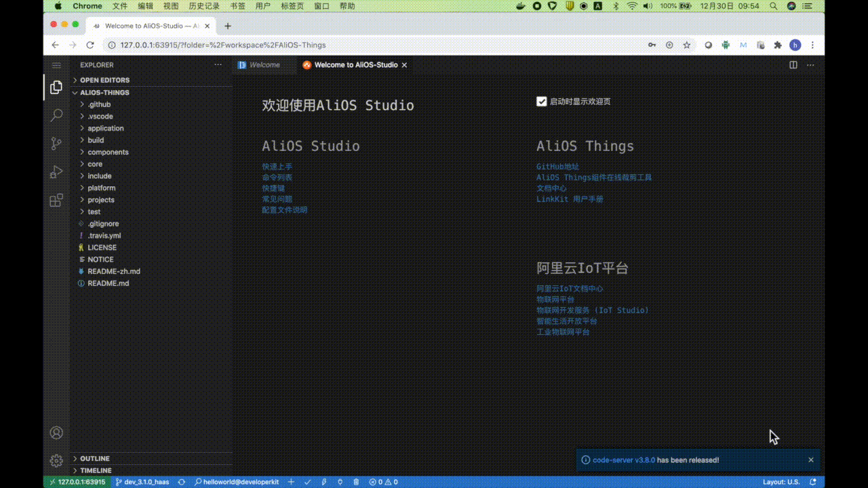The image size is (868, 488).
Task: Expand the projects folder
Action: coord(151,200)
